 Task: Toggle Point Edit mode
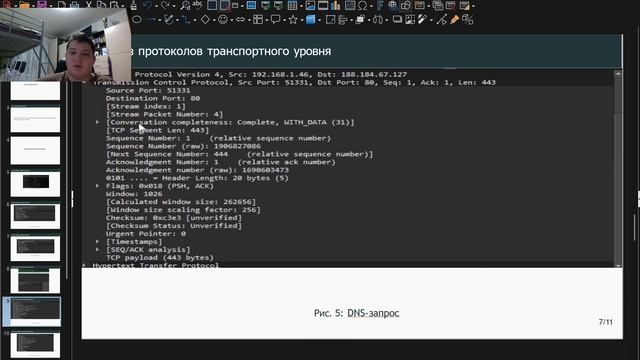442,20
